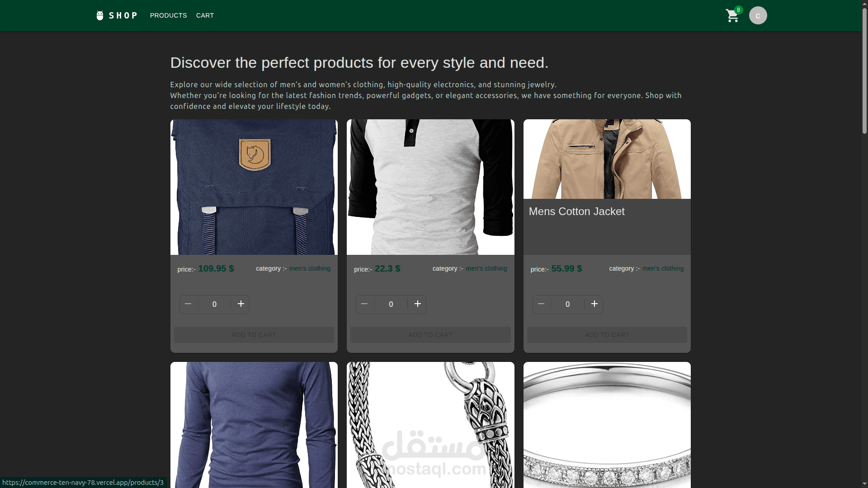This screenshot has height=488, width=868.
Task: Decrease quantity for the Mens Cotton Jacket
Action: pos(541,304)
